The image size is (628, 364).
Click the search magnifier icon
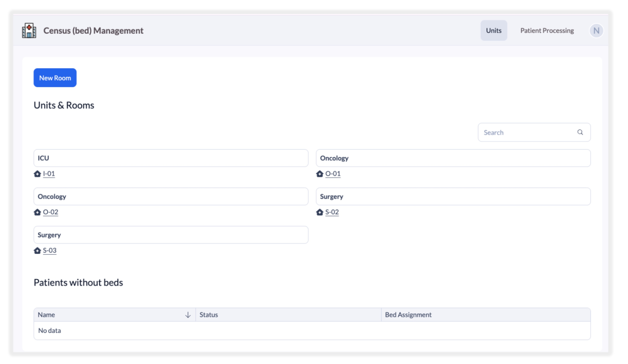pyautogui.click(x=581, y=132)
